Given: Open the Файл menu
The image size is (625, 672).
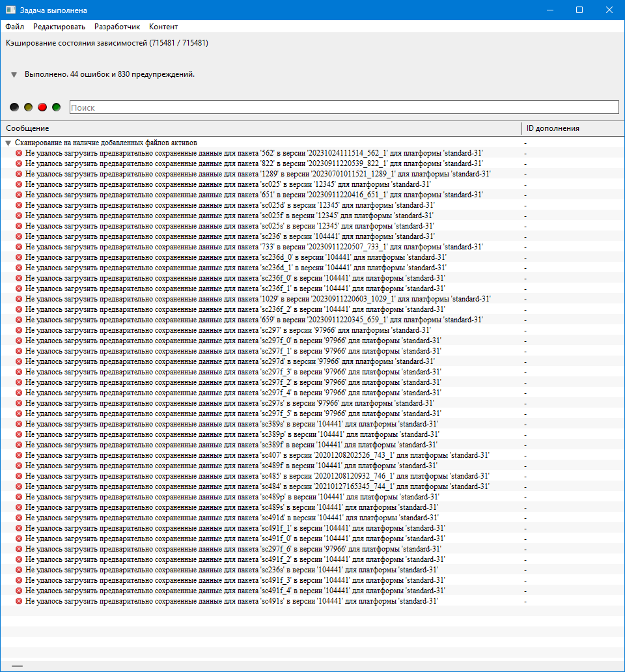Looking at the screenshot, I should tap(14, 27).
